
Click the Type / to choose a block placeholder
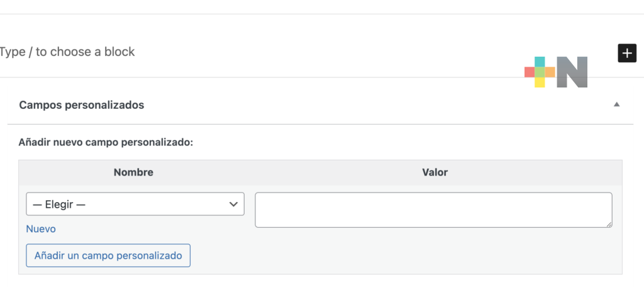pyautogui.click(x=67, y=52)
